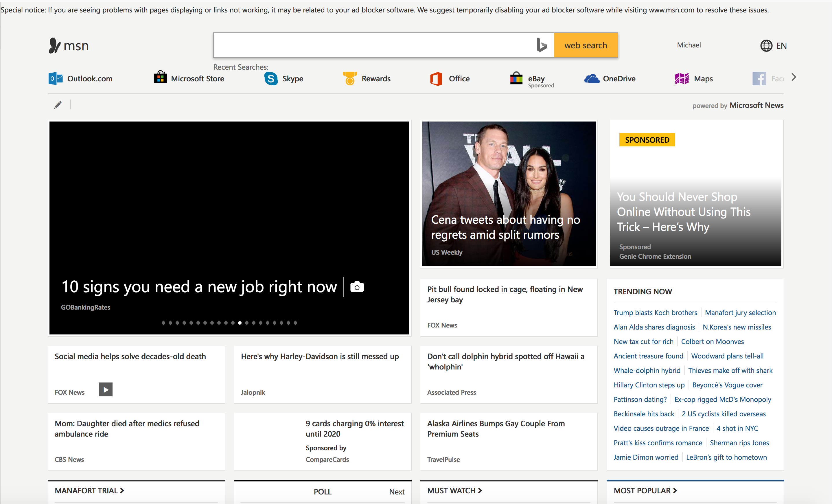Click Whale-dolphin hybrid trend

647,371
